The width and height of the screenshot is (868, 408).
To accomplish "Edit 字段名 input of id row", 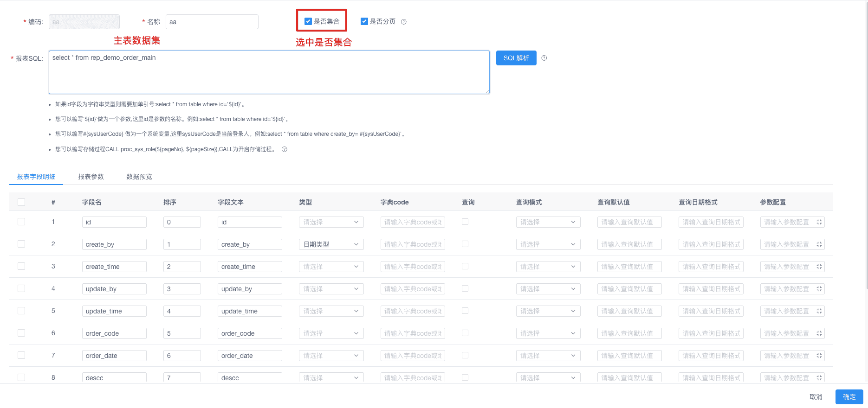I will [x=114, y=222].
